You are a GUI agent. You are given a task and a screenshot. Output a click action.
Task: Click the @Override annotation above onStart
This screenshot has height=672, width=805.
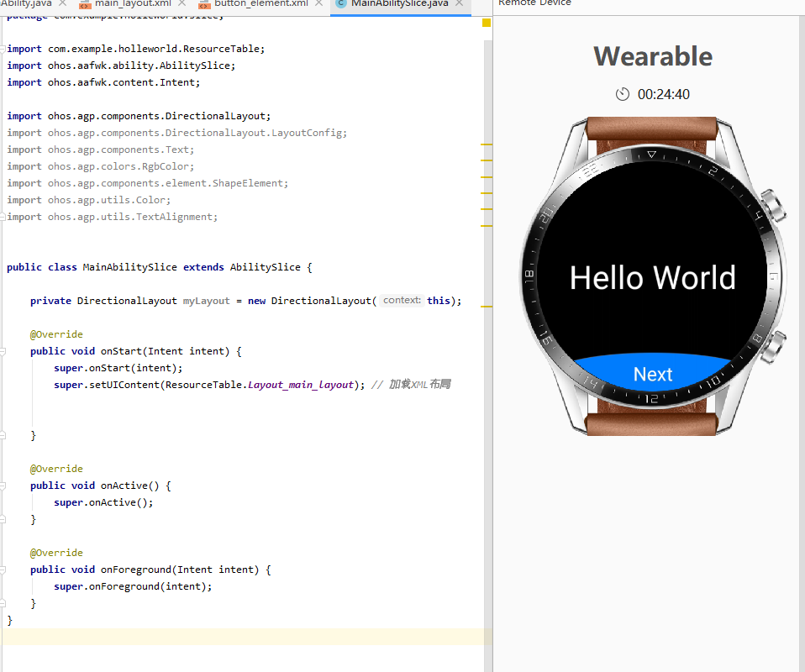(56, 334)
